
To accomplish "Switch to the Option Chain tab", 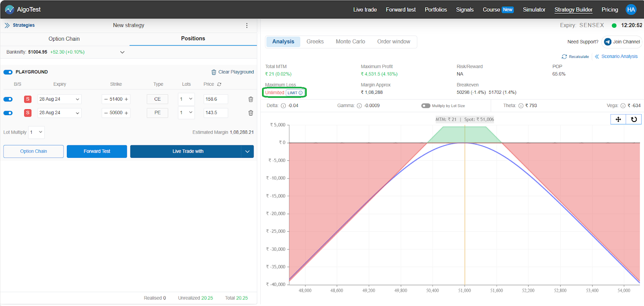I will coord(64,39).
